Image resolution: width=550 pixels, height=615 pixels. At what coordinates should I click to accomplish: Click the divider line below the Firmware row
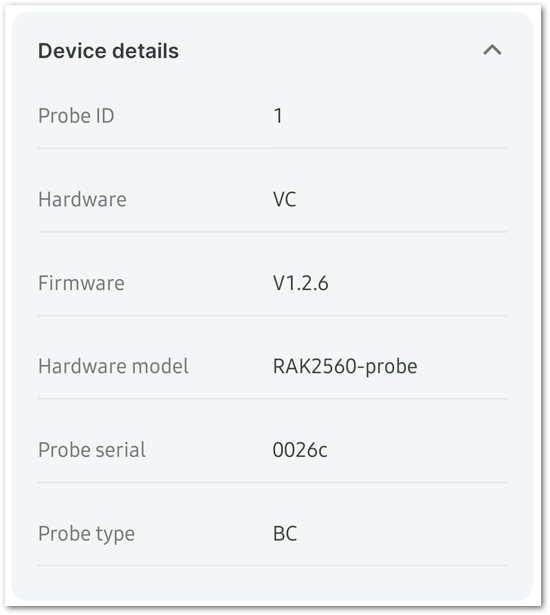tap(272, 315)
